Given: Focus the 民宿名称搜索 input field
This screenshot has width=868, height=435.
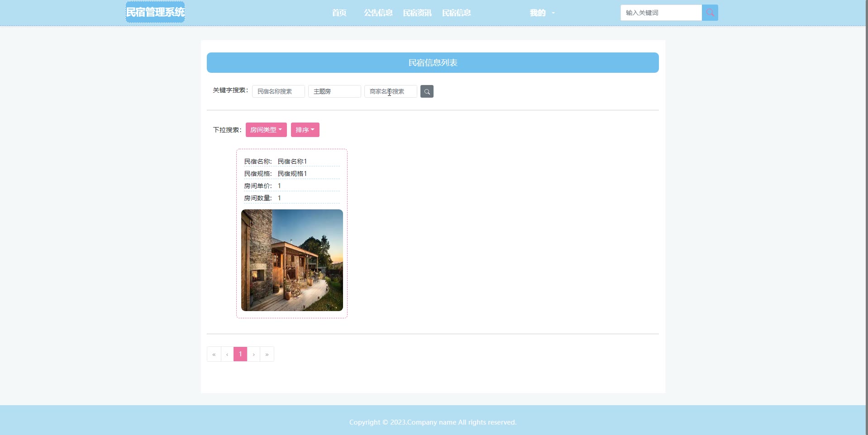Looking at the screenshot, I should (278, 91).
